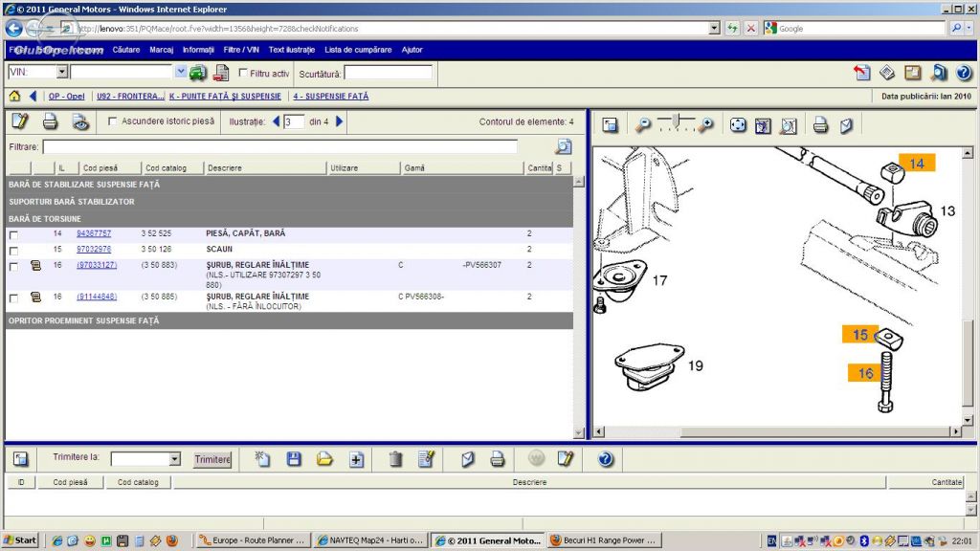
Task: Click the magnifier zoom area icon for the illustration
Action: (x=789, y=125)
